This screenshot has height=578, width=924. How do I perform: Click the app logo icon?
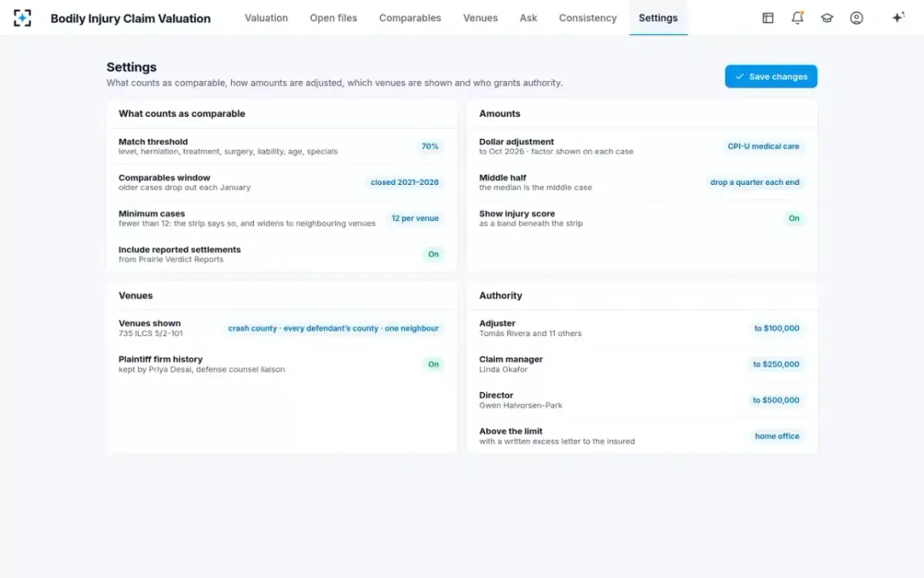pos(22,18)
